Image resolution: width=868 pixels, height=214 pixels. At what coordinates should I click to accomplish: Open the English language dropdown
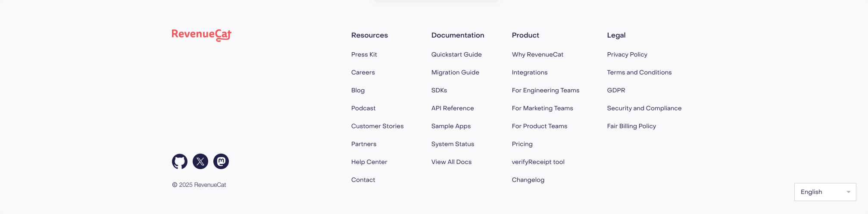(x=825, y=192)
